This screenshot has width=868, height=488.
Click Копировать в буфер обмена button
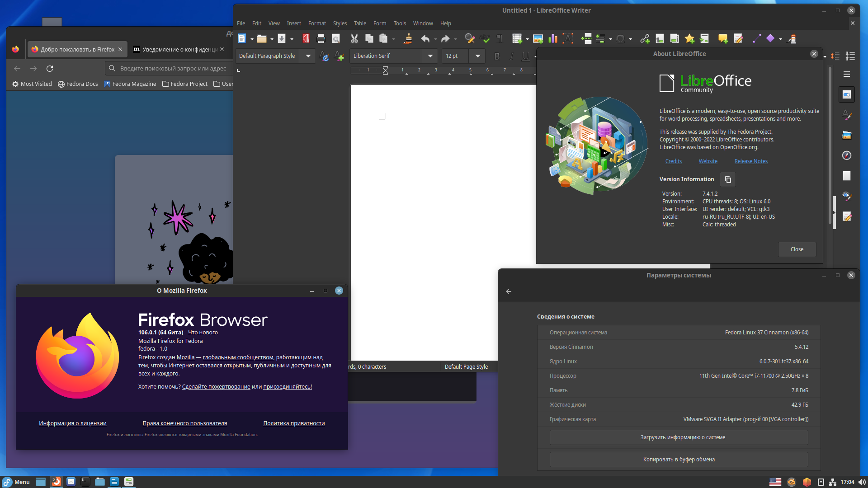pos(679,460)
